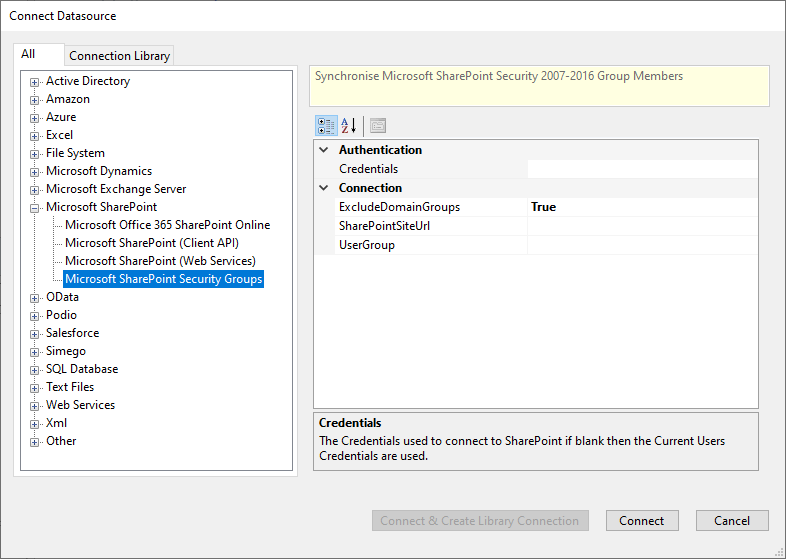This screenshot has width=786, height=559.
Task: Select the Other label
Action: pos(61,441)
